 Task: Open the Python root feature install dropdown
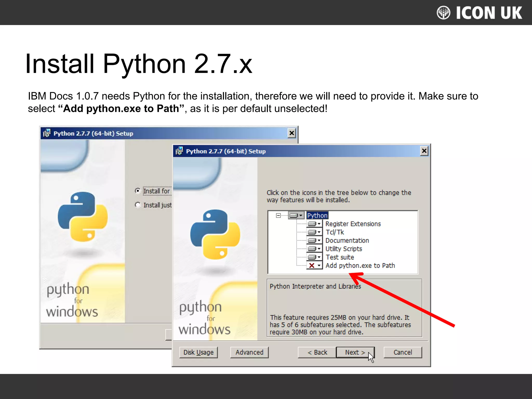point(296,215)
